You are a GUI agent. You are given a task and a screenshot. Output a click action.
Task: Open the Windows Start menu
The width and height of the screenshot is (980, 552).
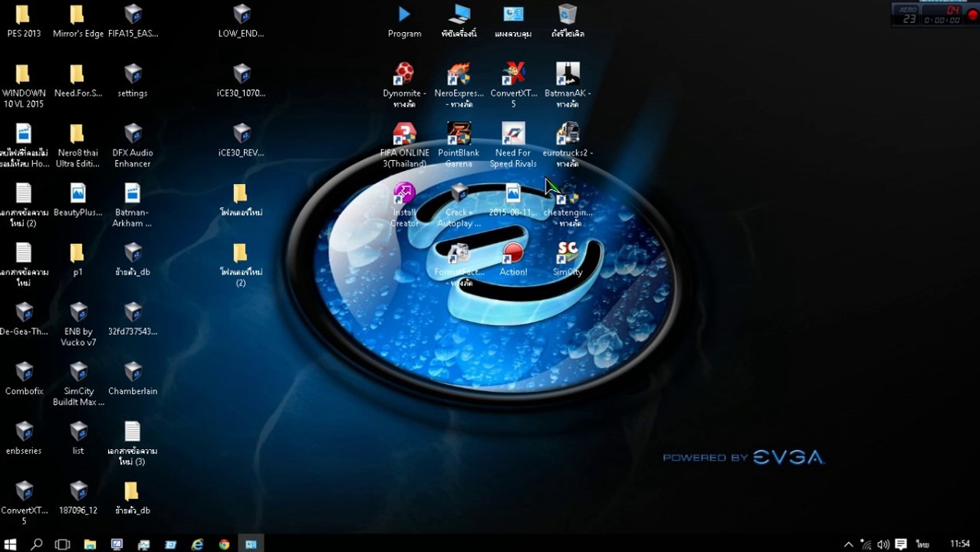(x=11, y=544)
